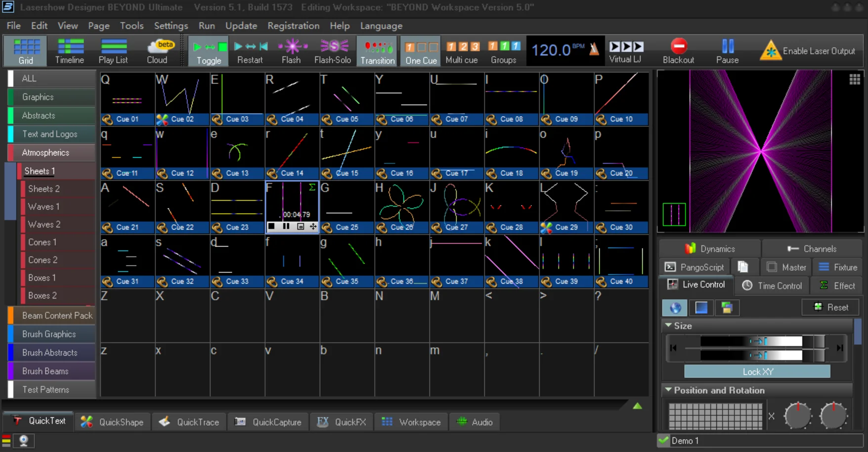This screenshot has width=868, height=452.
Task: Choose the Multi cue mode
Action: click(x=462, y=51)
